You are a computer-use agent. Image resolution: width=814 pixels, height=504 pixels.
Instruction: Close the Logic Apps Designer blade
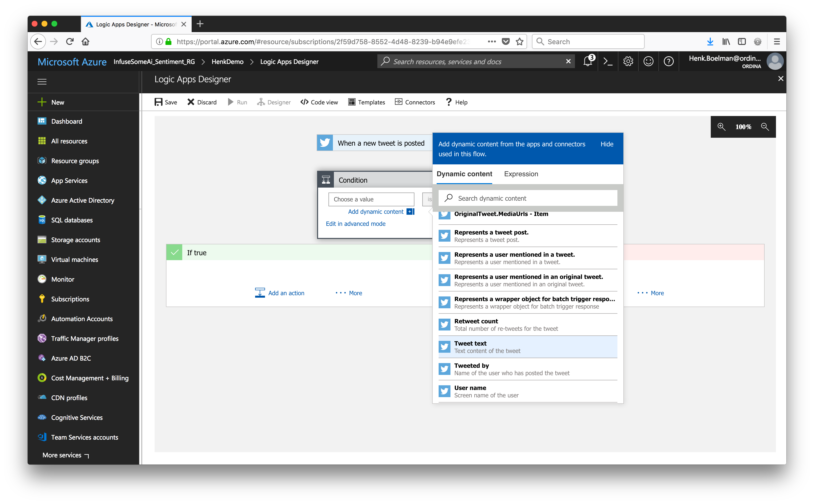[780, 79]
